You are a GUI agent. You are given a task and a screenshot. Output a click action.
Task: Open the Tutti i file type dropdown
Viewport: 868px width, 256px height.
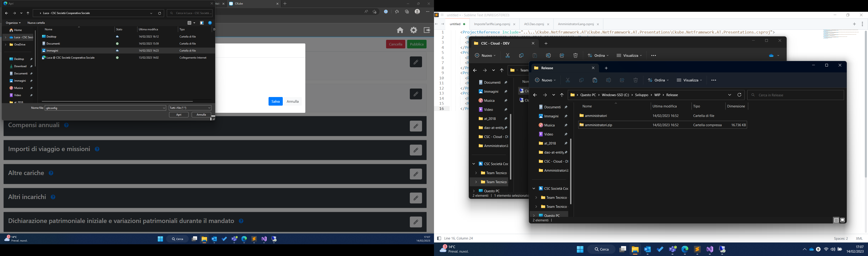tap(190, 108)
